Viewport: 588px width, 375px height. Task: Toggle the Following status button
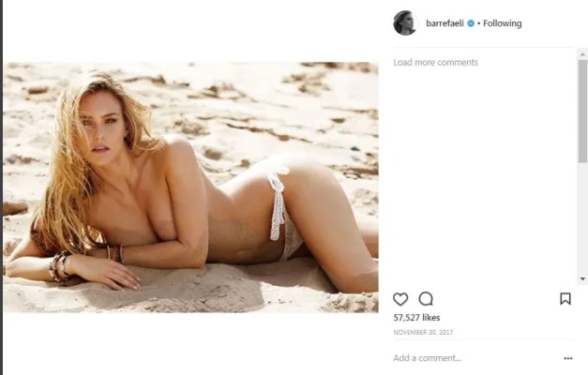[x=502, y=23]
